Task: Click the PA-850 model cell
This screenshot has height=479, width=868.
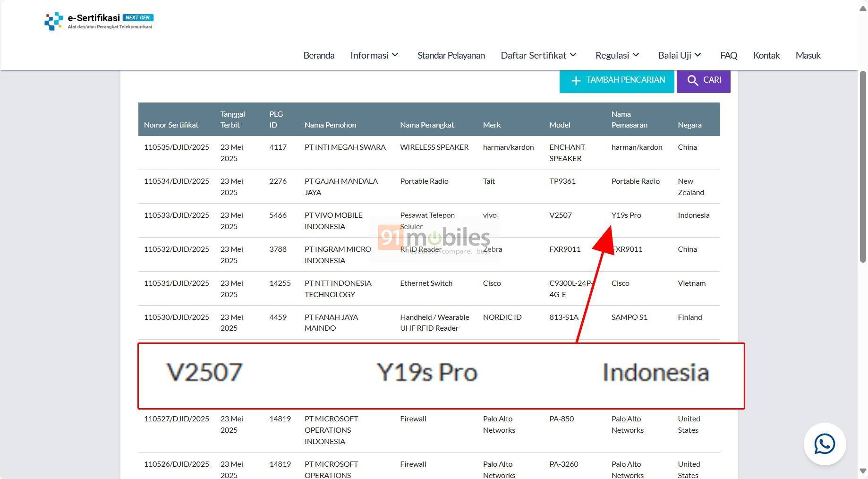Action: (562, 419)
